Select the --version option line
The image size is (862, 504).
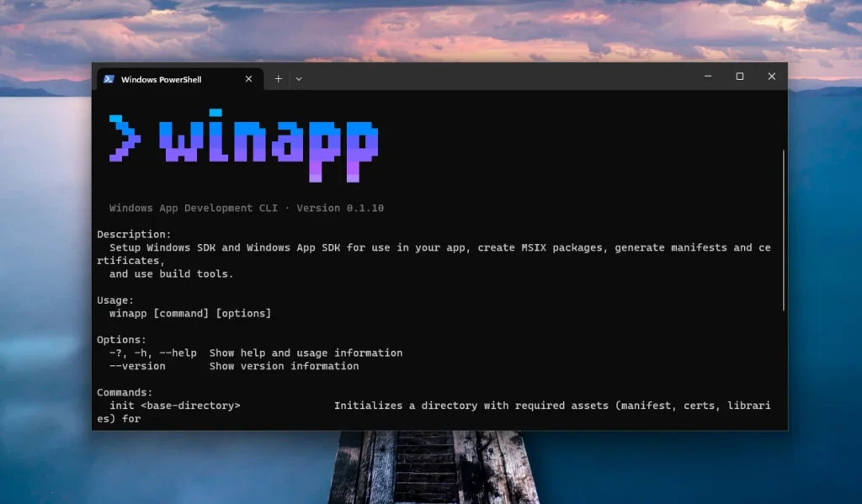pos(137,366)
